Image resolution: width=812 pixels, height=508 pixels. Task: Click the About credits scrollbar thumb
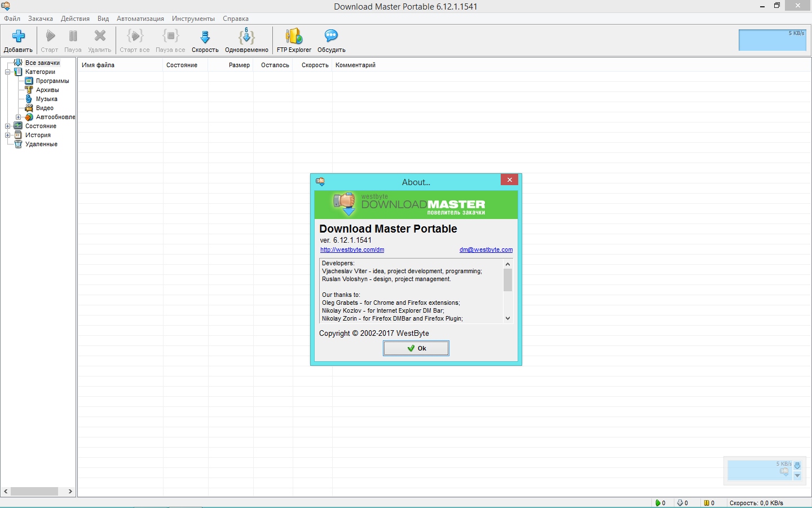coord(507,280)
